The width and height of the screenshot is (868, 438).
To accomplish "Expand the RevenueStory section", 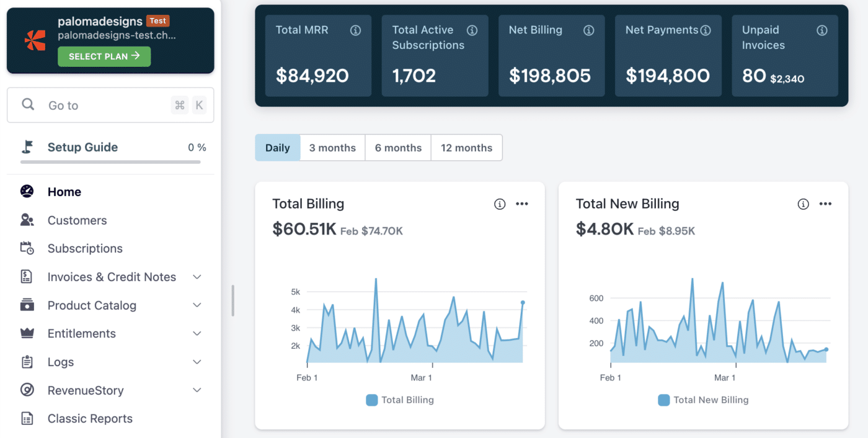I will (x=197, y=390).
